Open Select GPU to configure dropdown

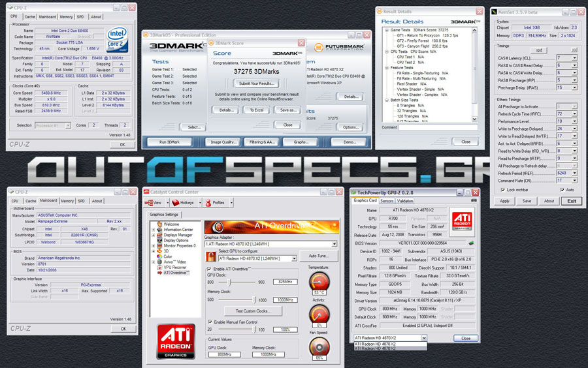(295, 258)
